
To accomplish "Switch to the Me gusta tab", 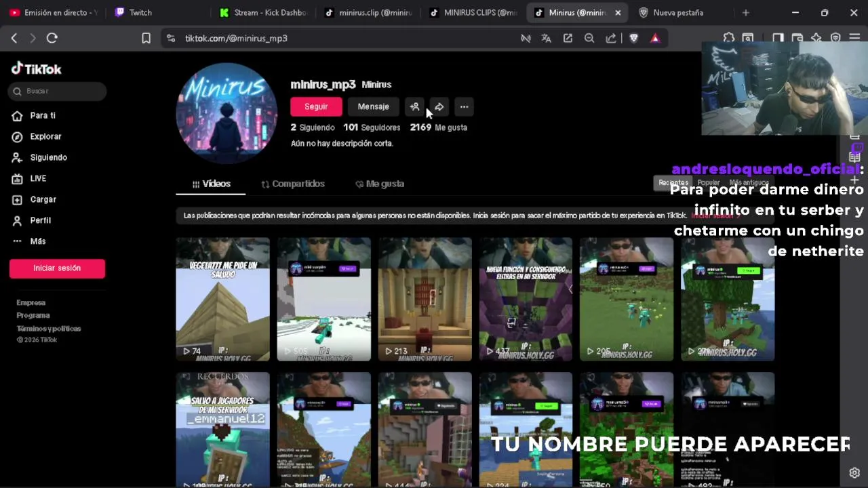I will [x=380, y=184].
